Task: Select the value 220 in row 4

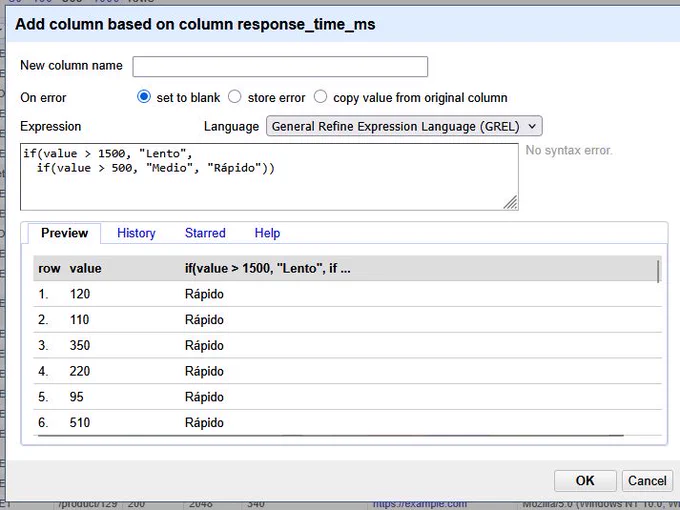Action: point(80,371)
